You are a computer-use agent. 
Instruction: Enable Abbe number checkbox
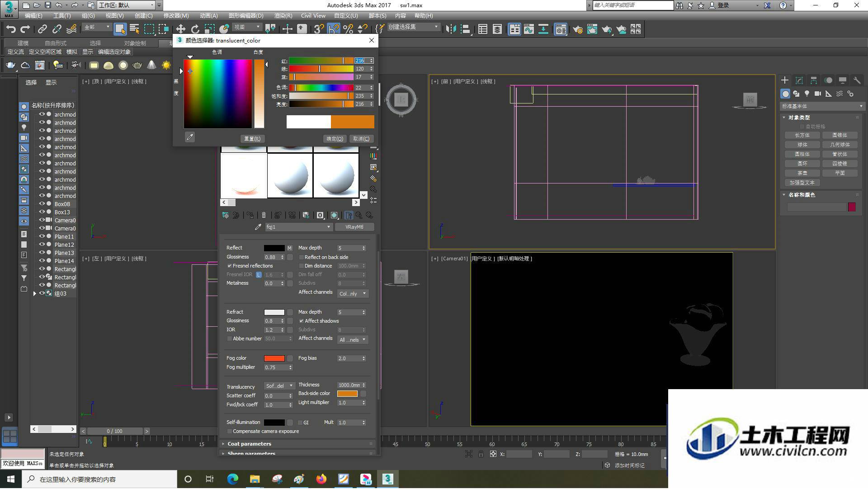click(x=229, y=339)
